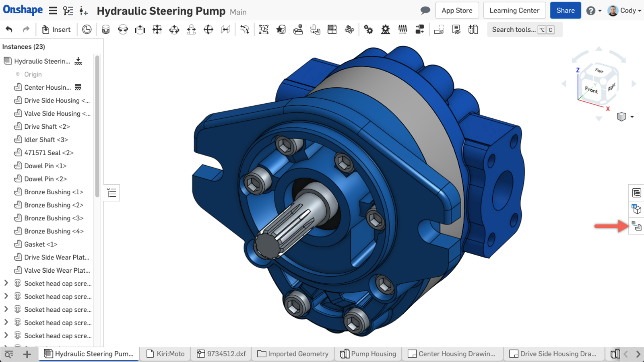Select the Mate tool in the toolbar
Viewport: 644px width, 362px height.
[106, 29]
